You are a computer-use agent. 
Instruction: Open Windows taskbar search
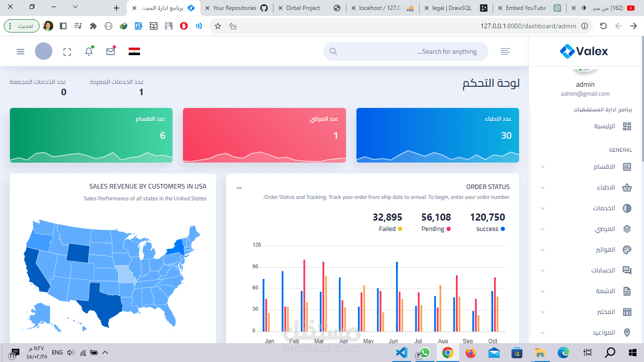[610, 352]
